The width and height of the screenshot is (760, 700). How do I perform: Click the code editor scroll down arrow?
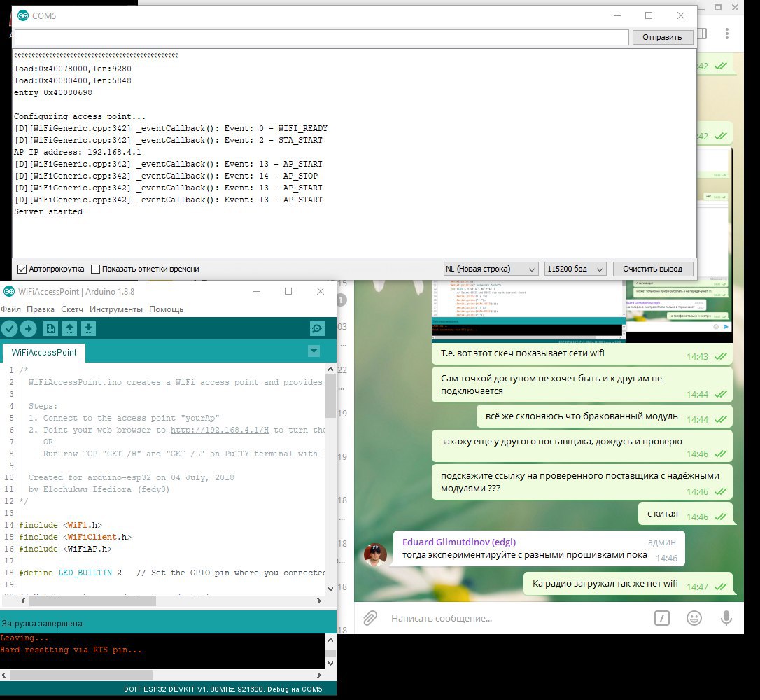(x=330, y=589)
